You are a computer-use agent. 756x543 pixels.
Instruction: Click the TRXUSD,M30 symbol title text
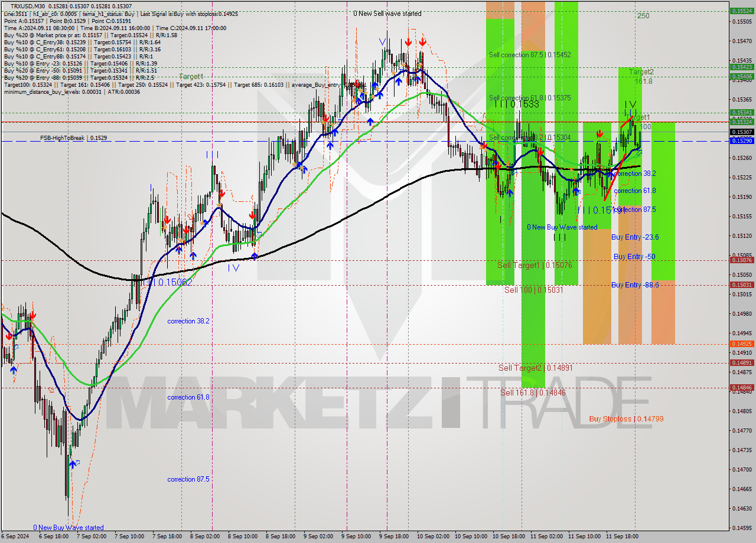(27, 6)
